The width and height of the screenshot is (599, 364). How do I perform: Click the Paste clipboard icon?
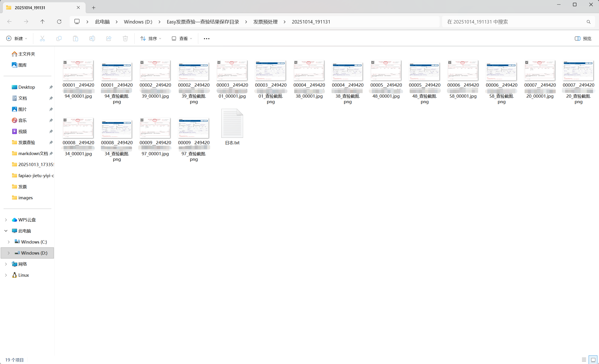(75, 38)
